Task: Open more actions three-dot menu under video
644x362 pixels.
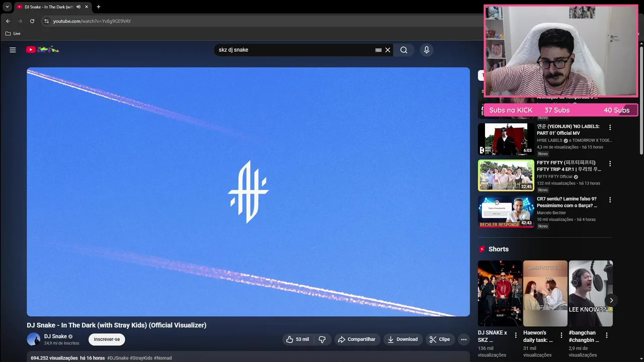Action: tap(464, 339)
